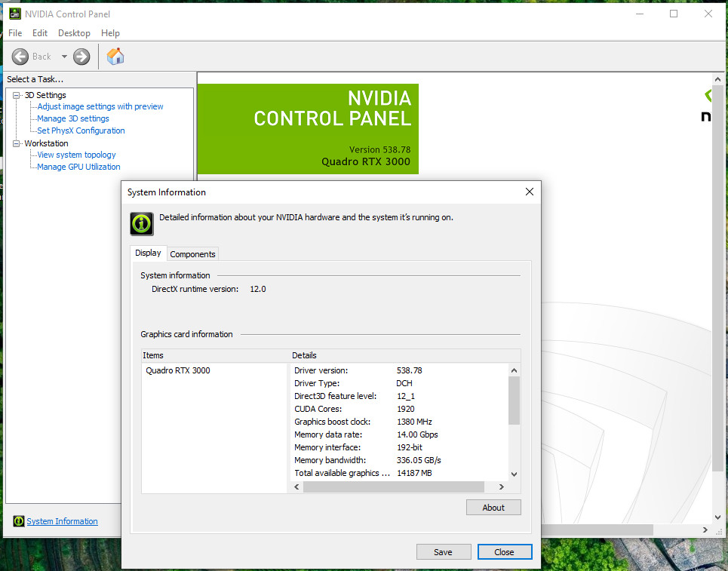The image size is (728, 571).
Task: Click the details list scroll down arrow
Action: 514,474
